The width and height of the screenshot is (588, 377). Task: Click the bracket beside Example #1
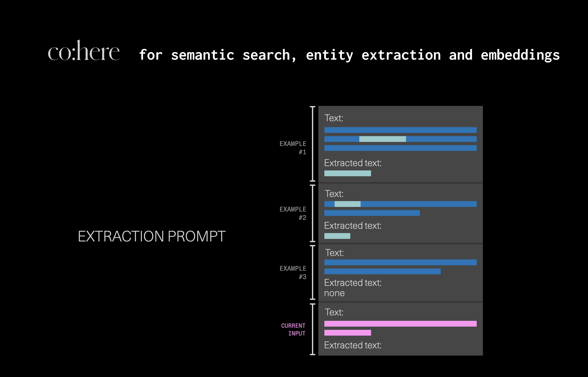point(312,144)
